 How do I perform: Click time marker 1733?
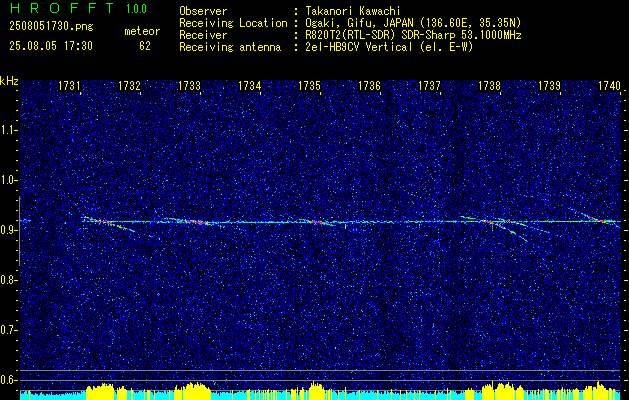coord(189,86)
